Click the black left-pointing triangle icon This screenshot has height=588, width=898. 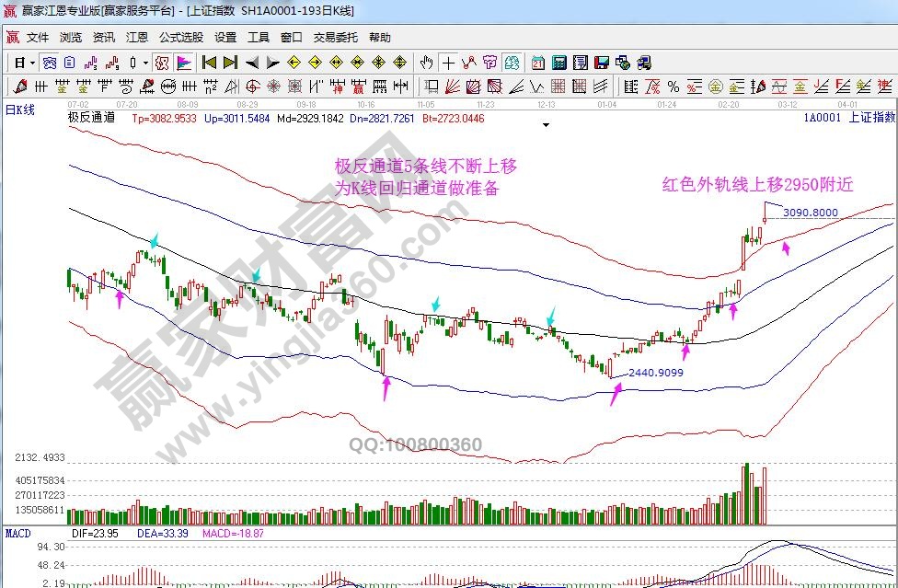(x=252, y=63)
